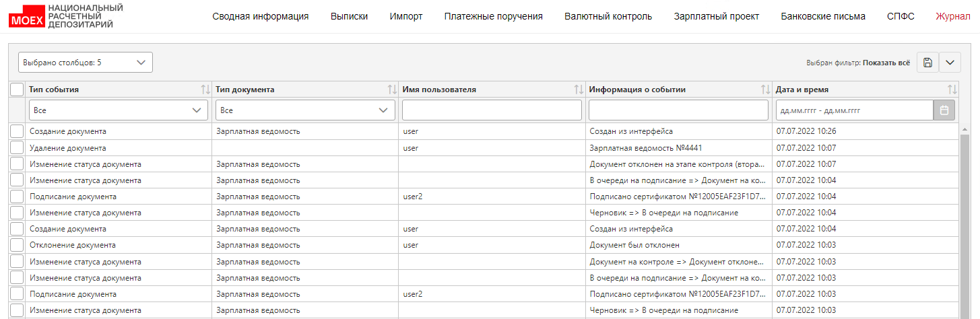This screenshot has width=980, height=319.
Task: Go to Банковские письма section
Action: (823, 16)
